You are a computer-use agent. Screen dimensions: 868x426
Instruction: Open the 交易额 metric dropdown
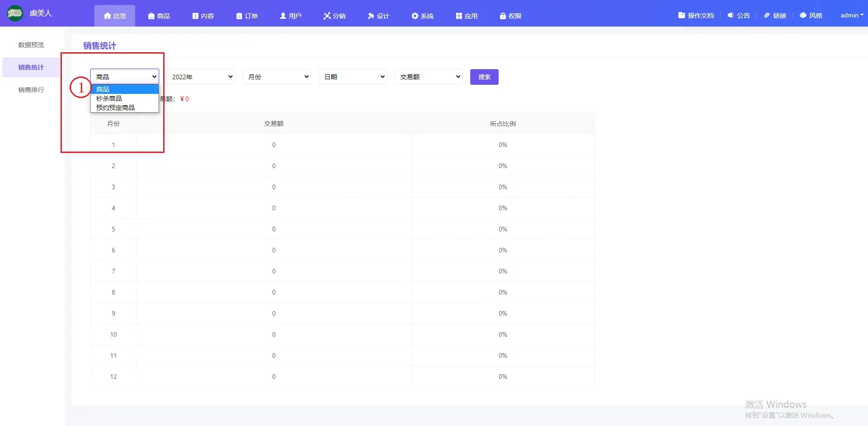pos(429,77)
